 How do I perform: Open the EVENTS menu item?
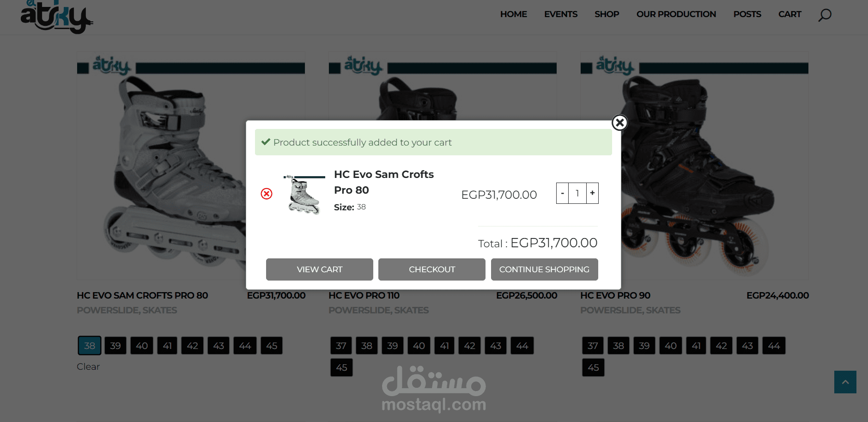(561, 14)
